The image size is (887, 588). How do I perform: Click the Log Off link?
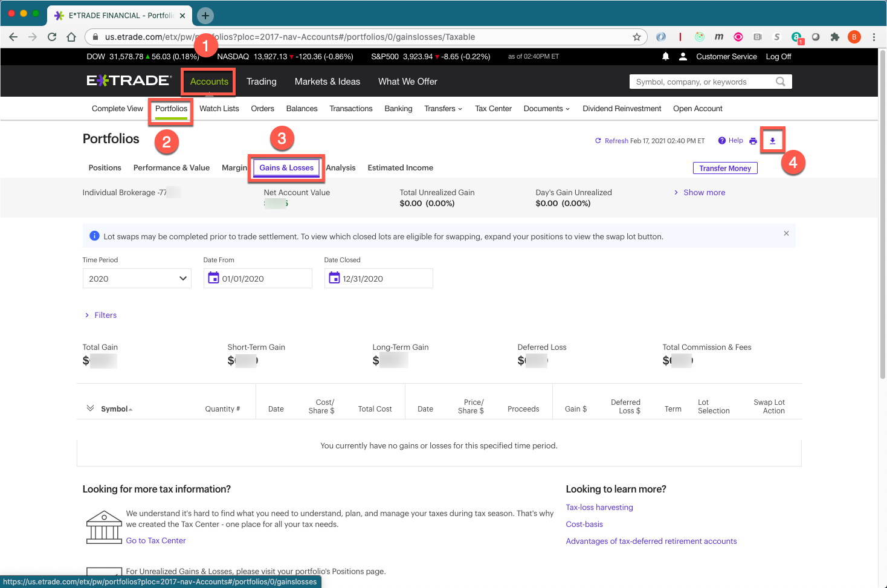(779, 56)
